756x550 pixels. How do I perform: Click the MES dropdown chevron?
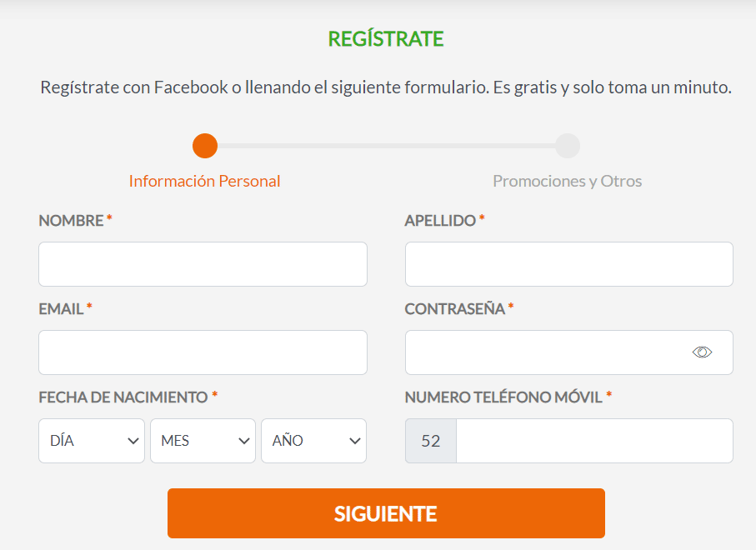244,440
